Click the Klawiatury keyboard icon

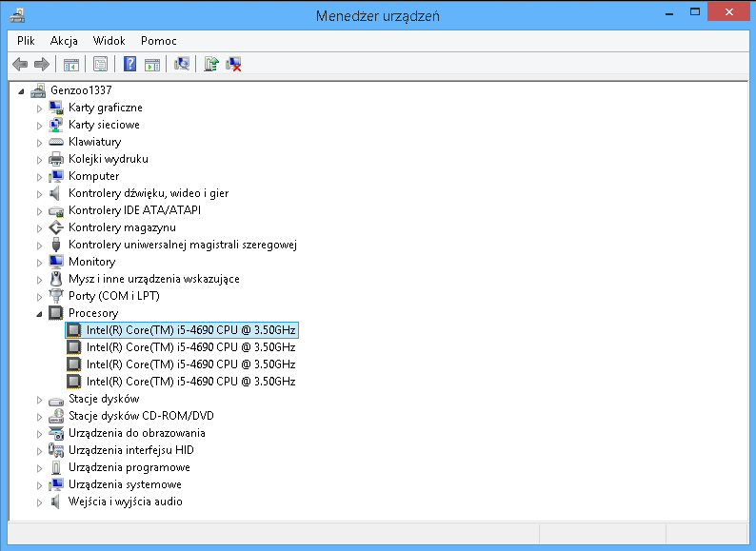coord(56,142)
